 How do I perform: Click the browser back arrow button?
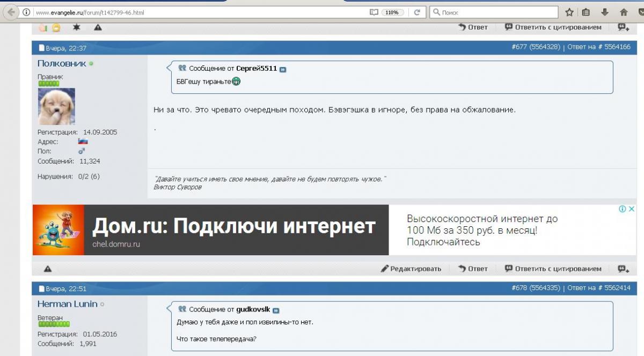tap(11, 12)
